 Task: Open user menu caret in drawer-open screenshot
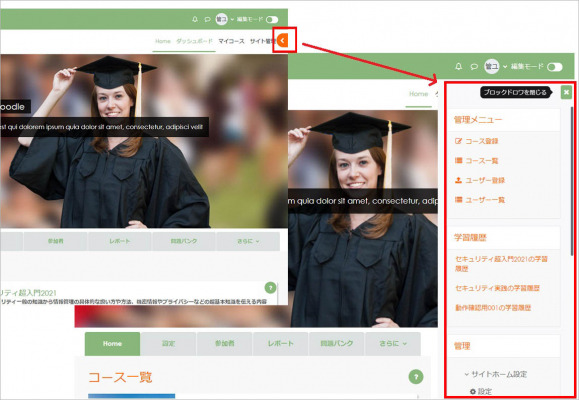pos(505,66)
